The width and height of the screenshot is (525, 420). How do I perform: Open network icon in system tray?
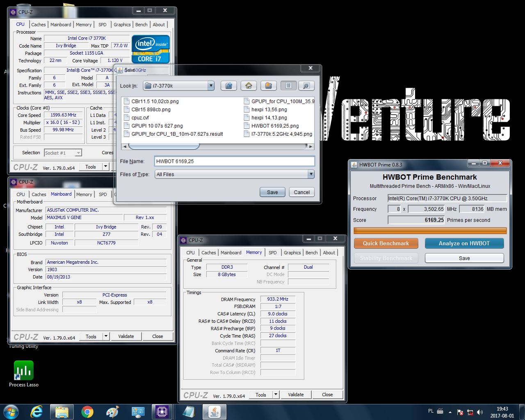470,412
